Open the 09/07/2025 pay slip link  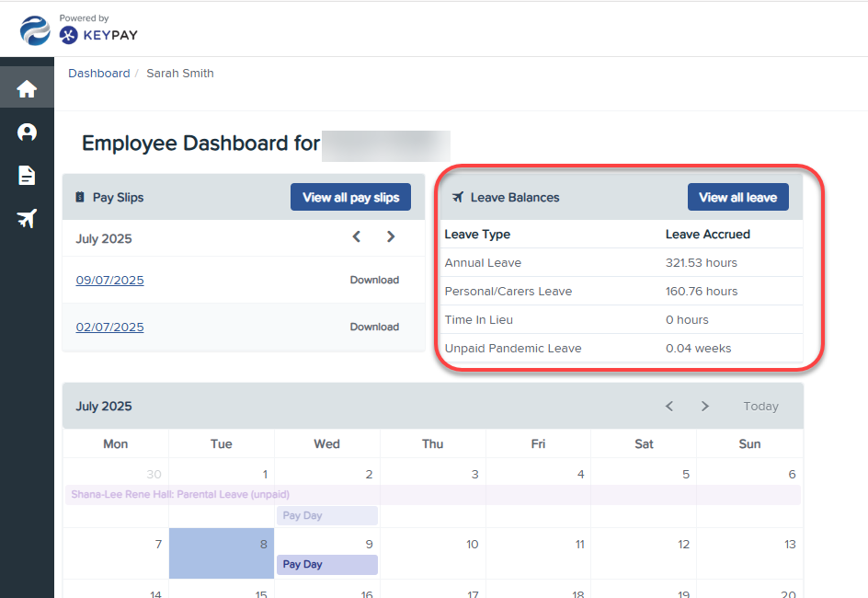109,281
